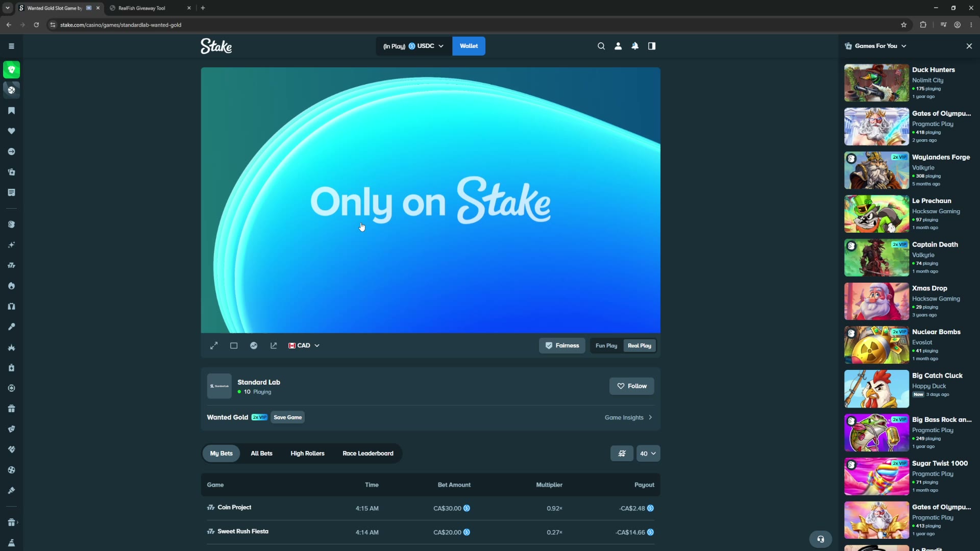Open the live support headset icon
Viewport: 980px width, 551px height.
click(821, 539)
